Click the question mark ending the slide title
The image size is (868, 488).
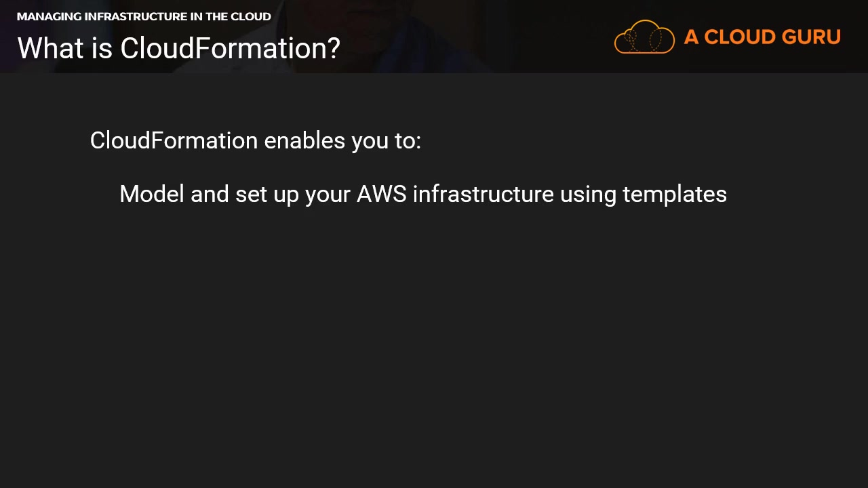[x=334, y=48]
